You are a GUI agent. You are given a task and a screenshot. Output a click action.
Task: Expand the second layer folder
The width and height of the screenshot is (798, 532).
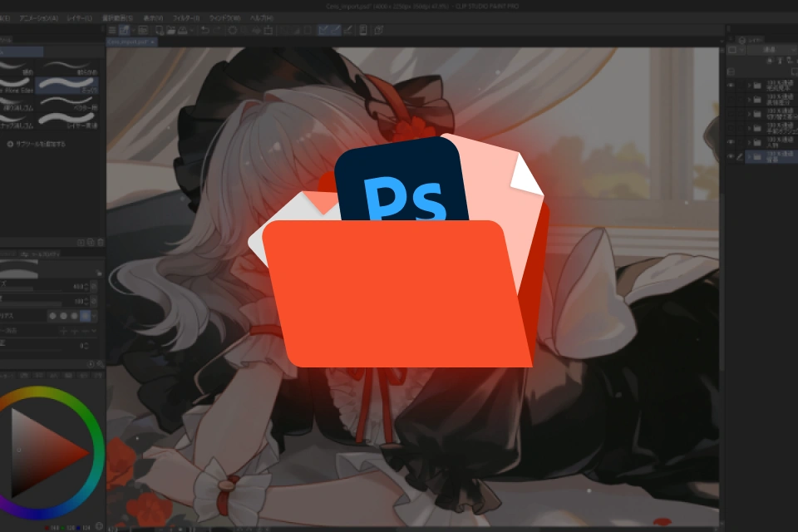pyautogui.click(x=750, y=99)
